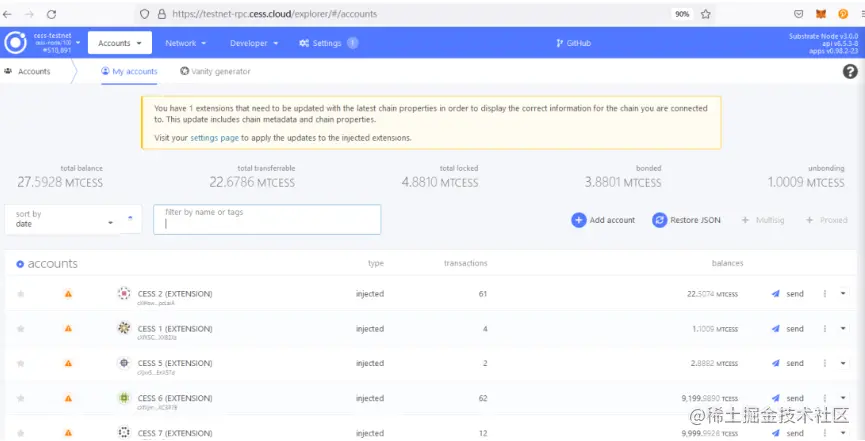Switch to the My accounts tab
This screenshot has width=865, height=441.
pos(130,72)
